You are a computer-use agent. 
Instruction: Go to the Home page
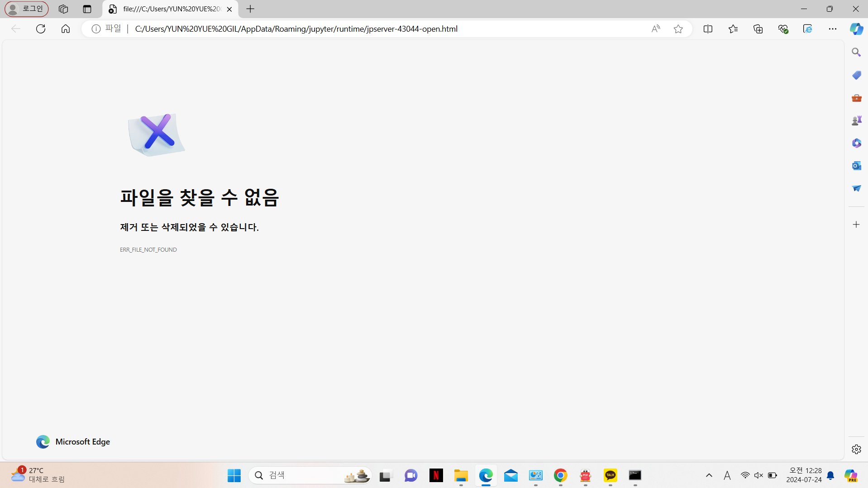[x=66, y=29]
